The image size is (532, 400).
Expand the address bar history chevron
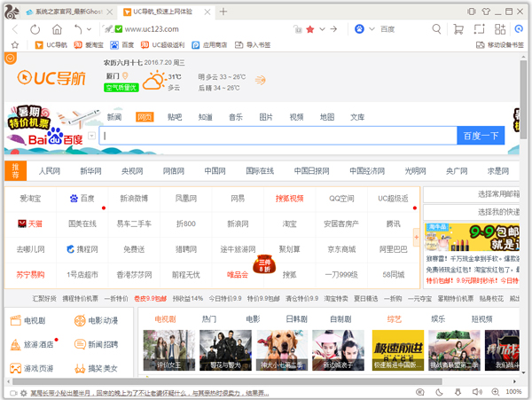(322, 29)
